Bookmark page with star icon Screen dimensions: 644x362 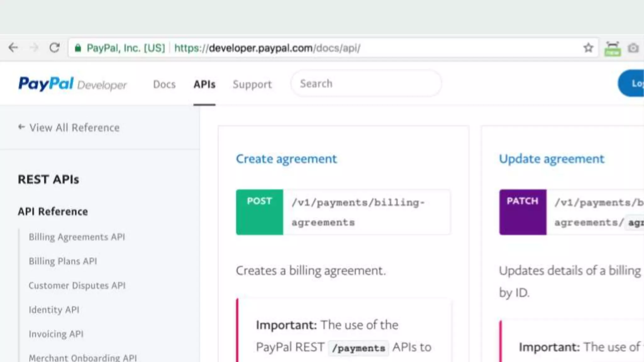(588, 48)
